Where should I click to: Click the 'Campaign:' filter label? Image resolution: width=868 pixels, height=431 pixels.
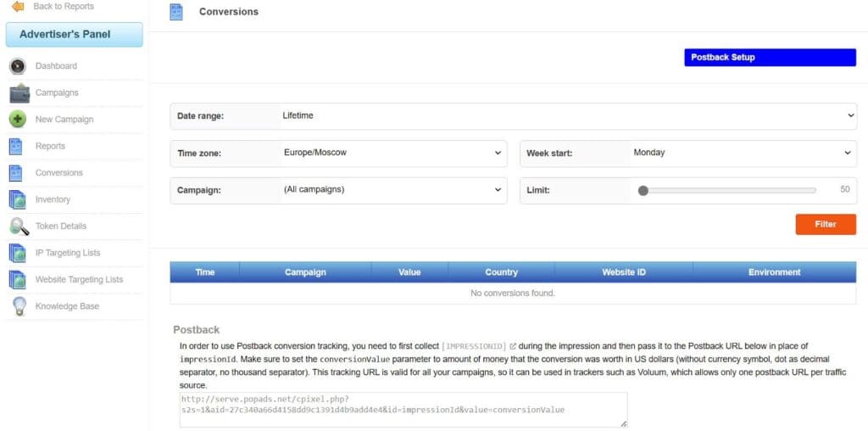pyautogui.click(x=198, y=190)
